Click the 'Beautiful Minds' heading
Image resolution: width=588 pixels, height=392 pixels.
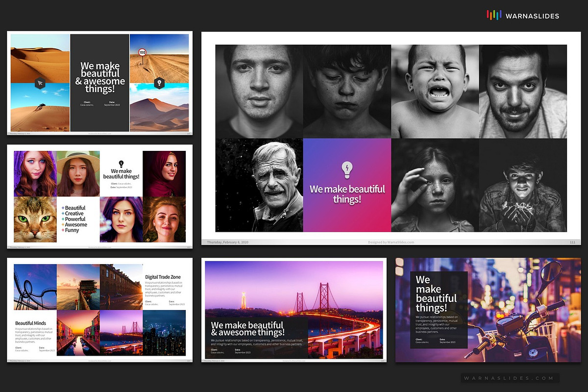point(30,323)
